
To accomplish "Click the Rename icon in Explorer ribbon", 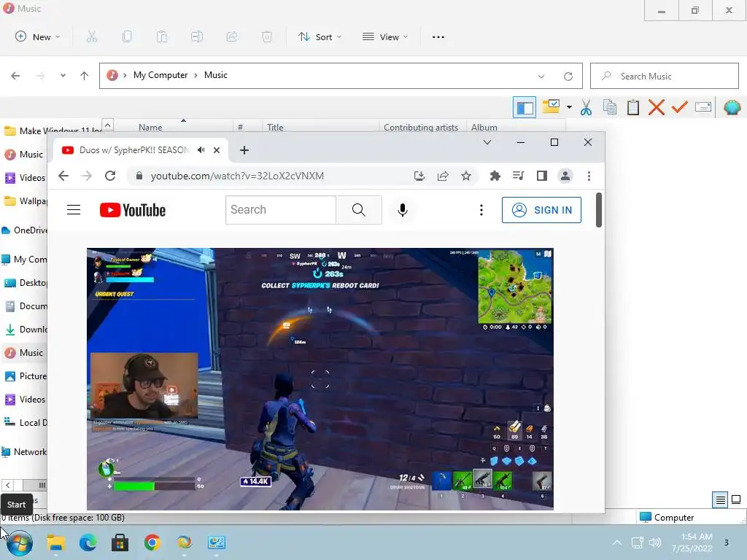I will pos(197,36).
